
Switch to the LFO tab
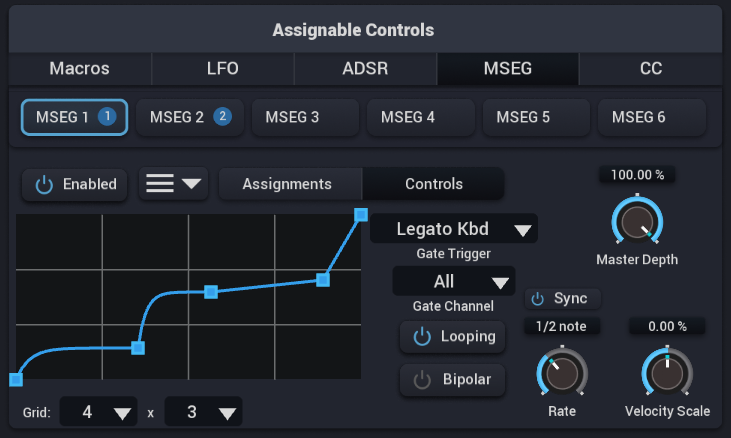[x=223, y=68]
